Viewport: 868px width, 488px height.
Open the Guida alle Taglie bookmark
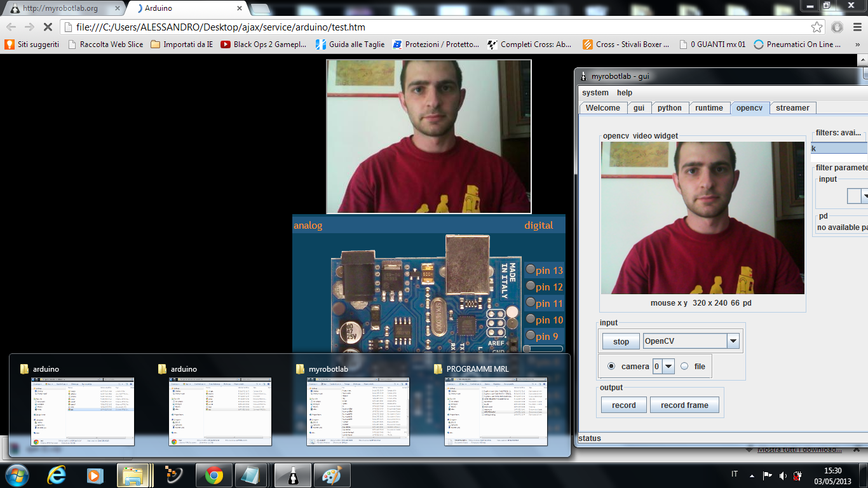(350, 44)
